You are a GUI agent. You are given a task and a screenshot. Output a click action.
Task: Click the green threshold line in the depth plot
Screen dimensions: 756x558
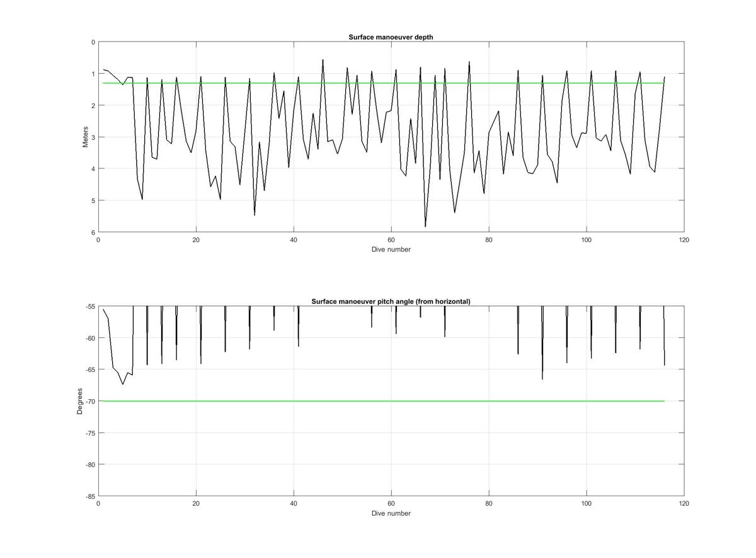(x=384, y=83)
